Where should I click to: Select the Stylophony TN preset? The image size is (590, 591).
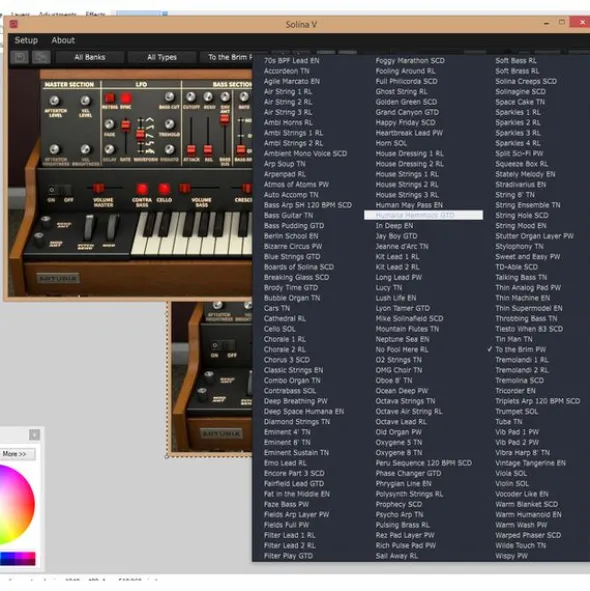coord(520,246)
